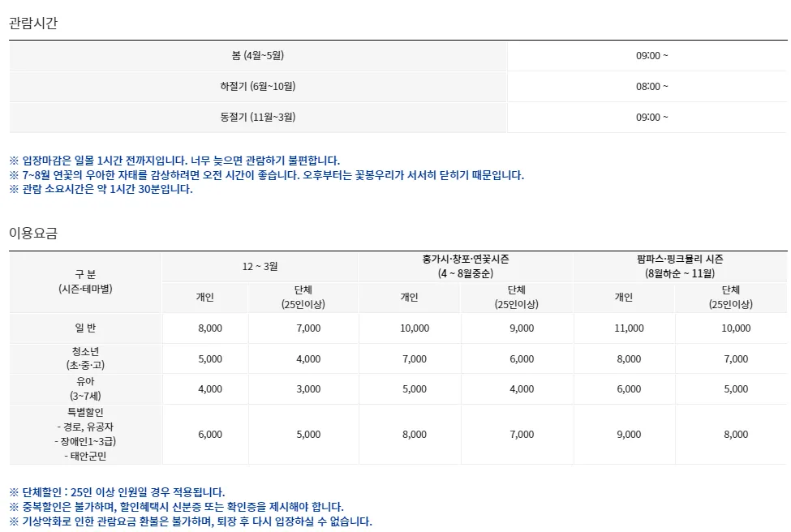Select the 봄 (4월~5월) row label
The height and width of the screenshot is (532, 791).
[258, 55]
